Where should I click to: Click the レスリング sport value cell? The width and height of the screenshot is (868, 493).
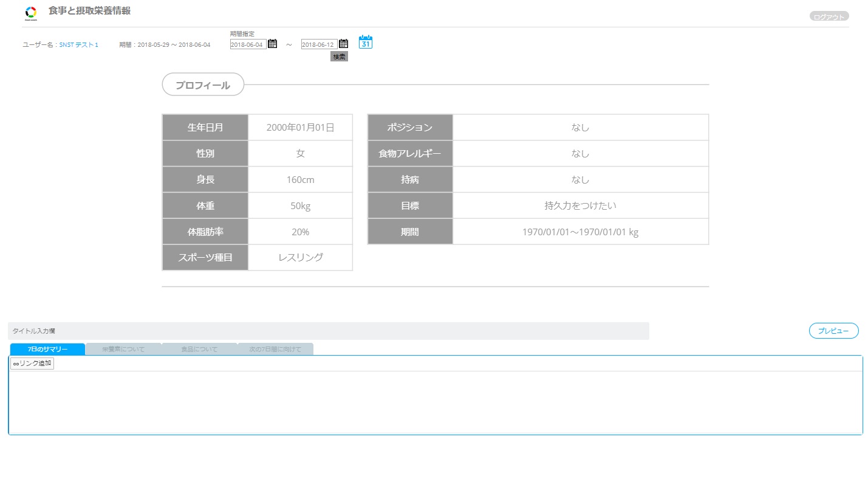[x=300, y=258]
